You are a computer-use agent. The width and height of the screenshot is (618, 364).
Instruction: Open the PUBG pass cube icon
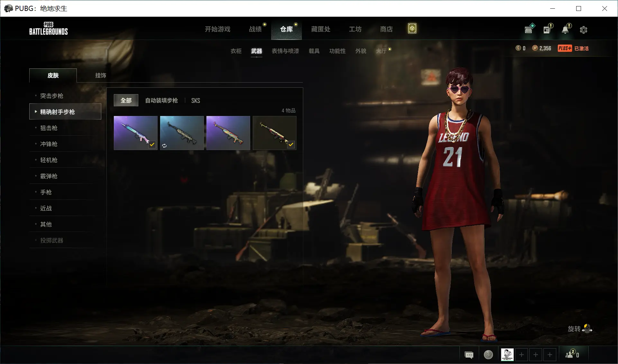(x=412, y=29)
